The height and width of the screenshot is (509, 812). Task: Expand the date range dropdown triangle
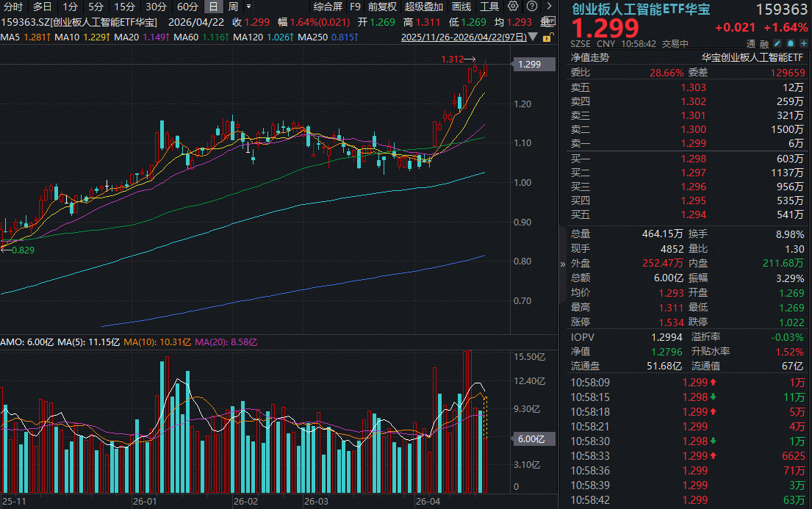click(x=533, y=36)
